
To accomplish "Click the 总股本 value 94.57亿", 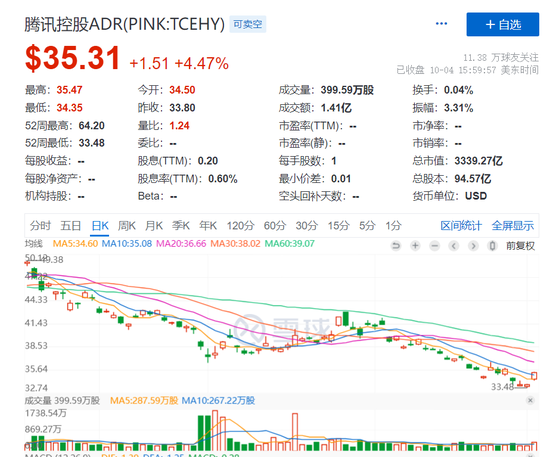I will pyautogui.click(x=472, y=179).
